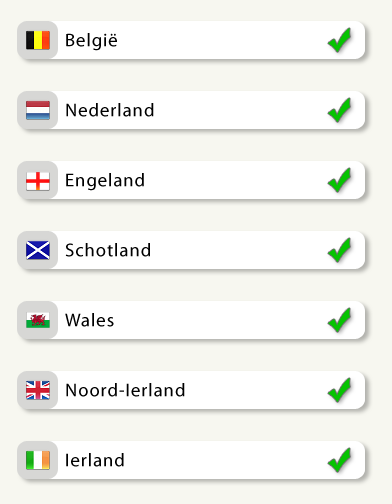The height and width of the screenshot is (504, 392).
Task: Choose the Nederland label
Action: point(110,110)
